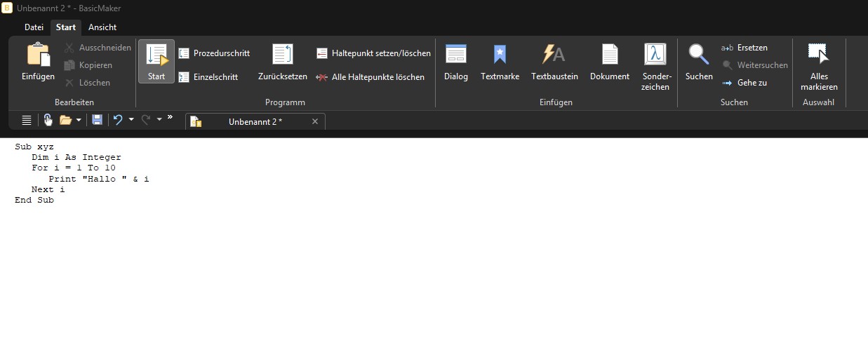Expand the undo history dropdown
This screenshot has width=868, height=338.
pyautogui.click(x=131, y=120)
